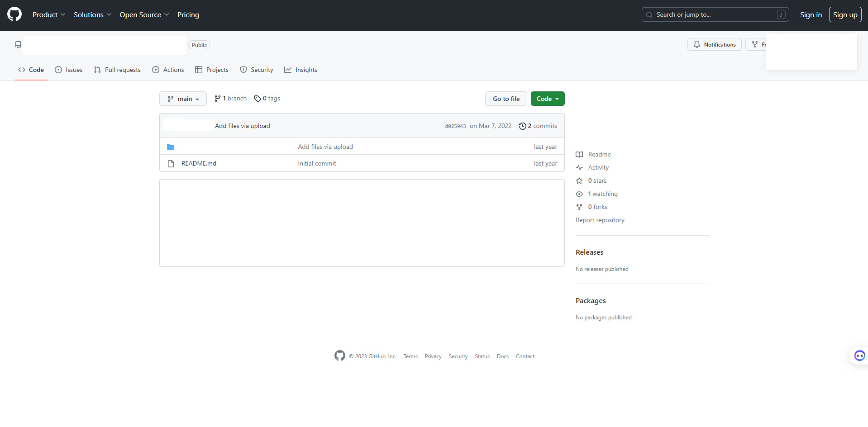Click the Sign up button
Viewport: 868px width, 427px height.
pos(845,14)
